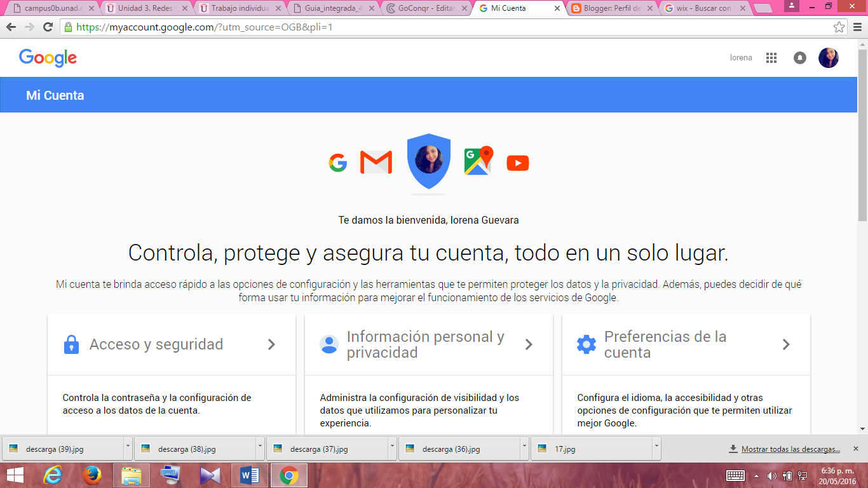Open the Información personal y privacidad heading
The width and height of the screenshot is (868, 488).
(x=426, y=344)
